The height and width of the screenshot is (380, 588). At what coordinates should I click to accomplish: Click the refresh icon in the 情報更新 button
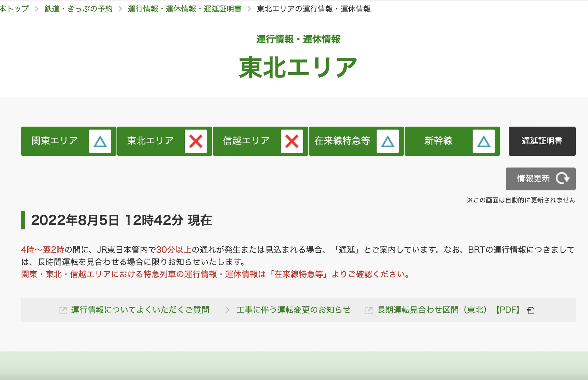[563, 179]
